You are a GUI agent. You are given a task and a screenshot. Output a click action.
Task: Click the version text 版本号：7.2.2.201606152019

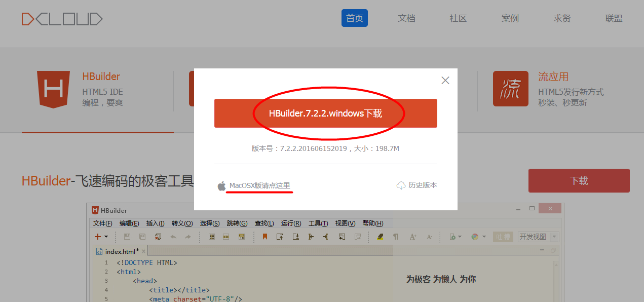tap(298, 148)
